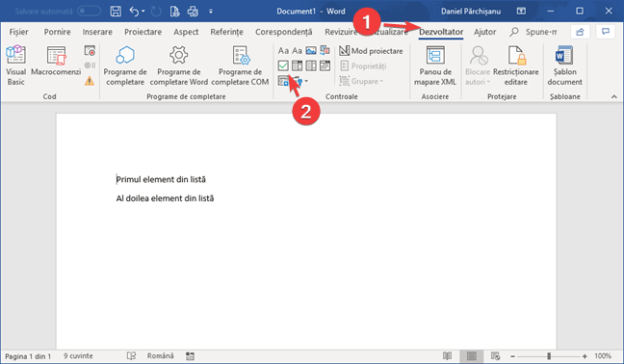Viewport: 624px width, 364px height.
Task: Start recording a macro
Action: pos(90,50)
